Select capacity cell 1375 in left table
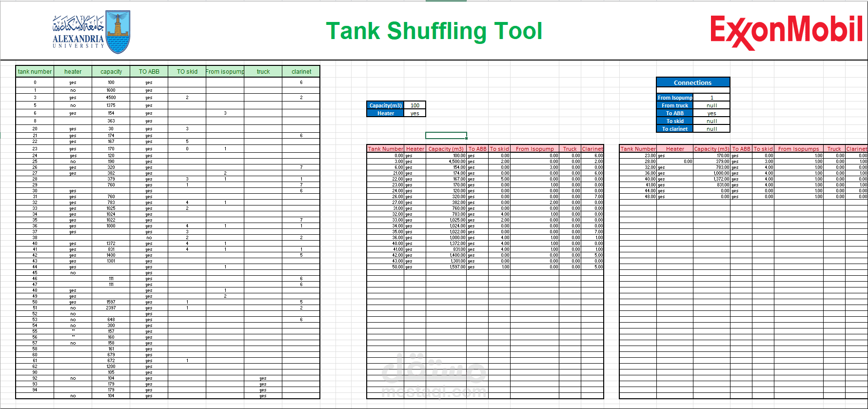 [111, 105]
